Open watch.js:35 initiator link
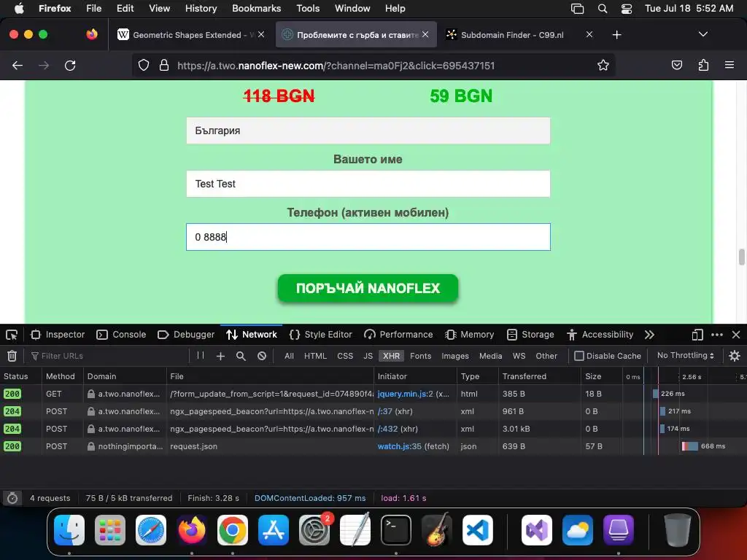The height and width of the screenshot is (560, 747). click(x=399, y=446)
